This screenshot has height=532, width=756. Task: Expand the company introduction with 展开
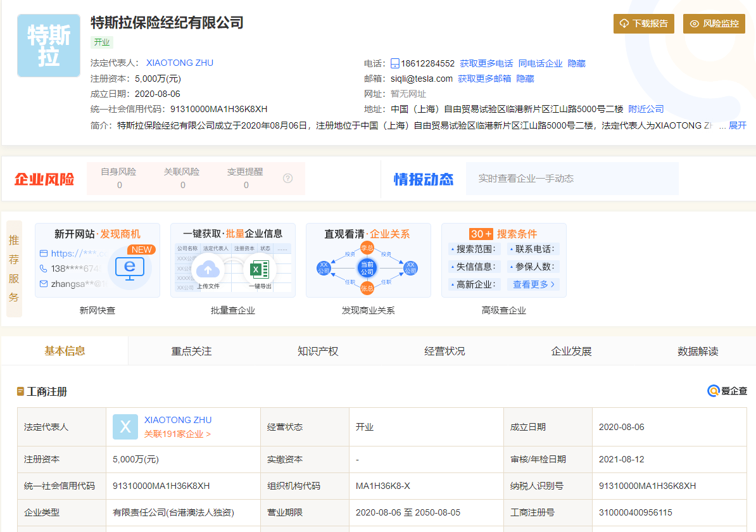737,125
